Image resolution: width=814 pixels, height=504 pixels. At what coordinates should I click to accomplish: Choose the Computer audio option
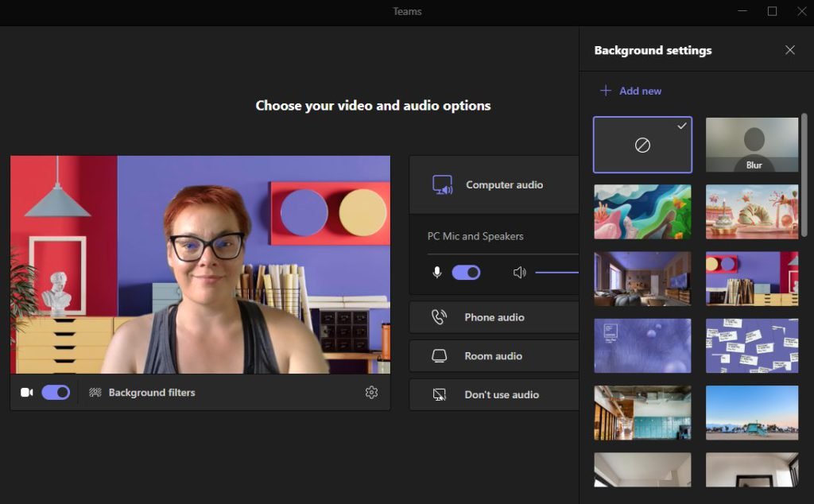coord(504,185)
